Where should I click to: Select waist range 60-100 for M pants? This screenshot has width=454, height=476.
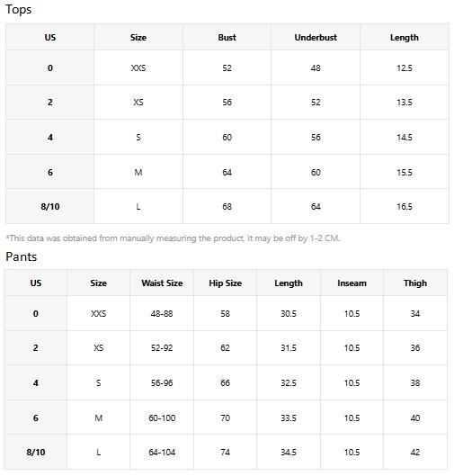[x=162, y=418]
